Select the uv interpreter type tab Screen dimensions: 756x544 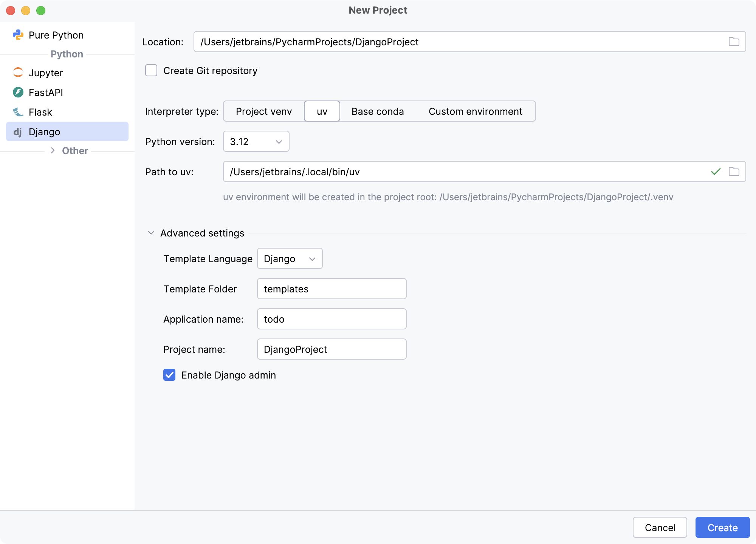tap(322, 111)
